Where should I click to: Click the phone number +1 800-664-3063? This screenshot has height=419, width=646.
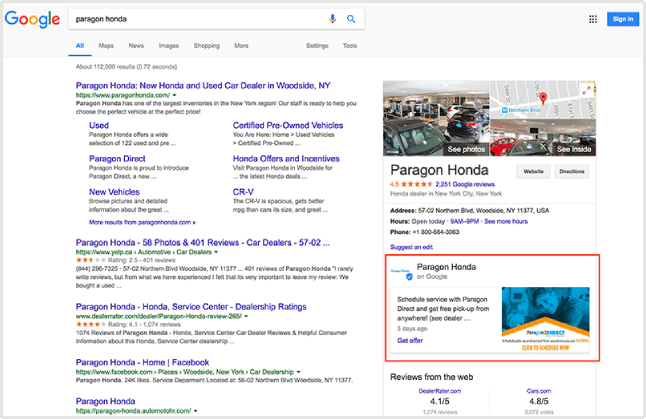click(x=436, y=232)
